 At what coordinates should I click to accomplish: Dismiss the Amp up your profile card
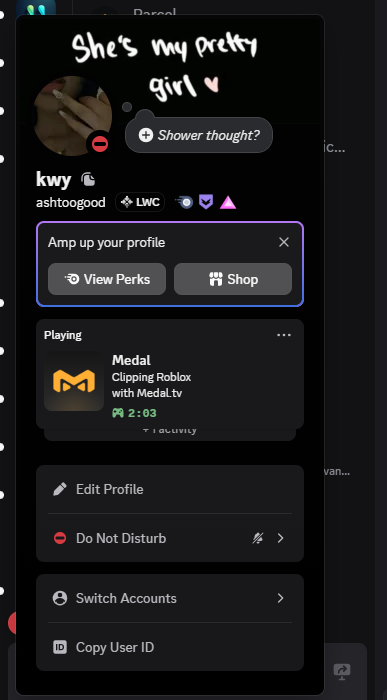point(284,242)
